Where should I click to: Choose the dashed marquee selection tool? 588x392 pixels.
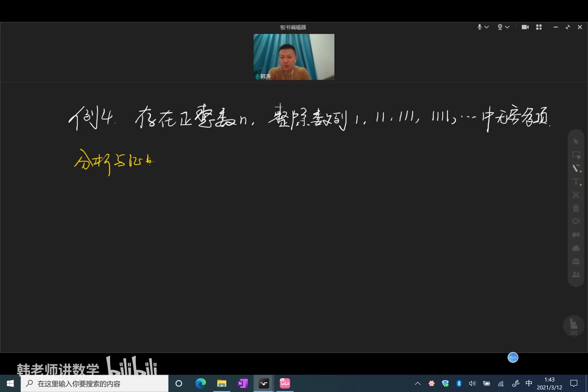click(576, 155)
